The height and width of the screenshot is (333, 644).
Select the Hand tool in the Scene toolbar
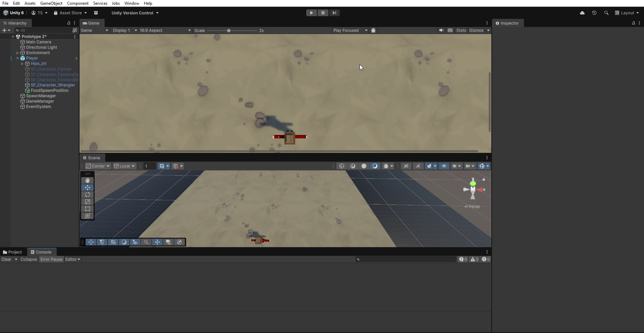click(x=88, y=180)
